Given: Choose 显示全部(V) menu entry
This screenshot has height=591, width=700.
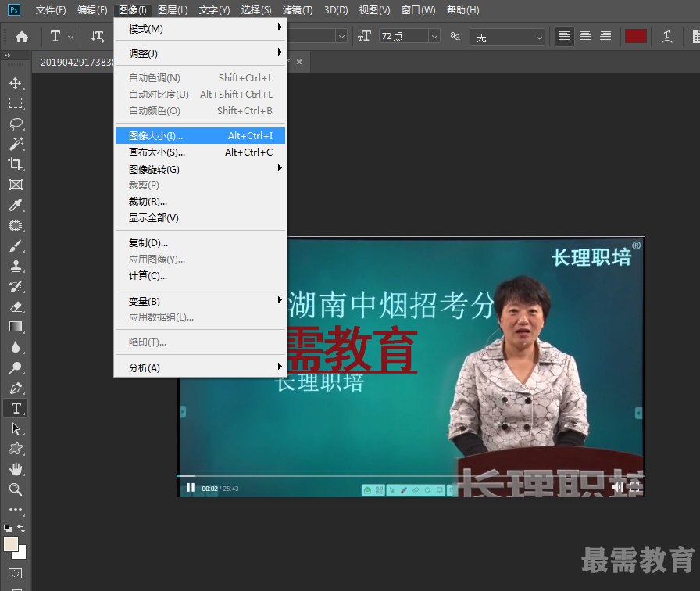Looking at the screenshot, I should (x=200, y=218).
